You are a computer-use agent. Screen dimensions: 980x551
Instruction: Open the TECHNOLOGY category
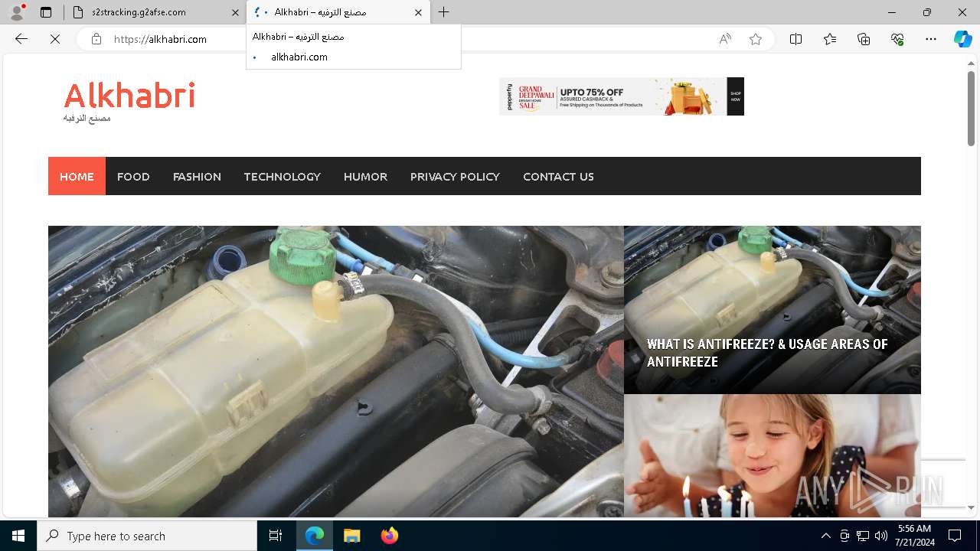283,176
